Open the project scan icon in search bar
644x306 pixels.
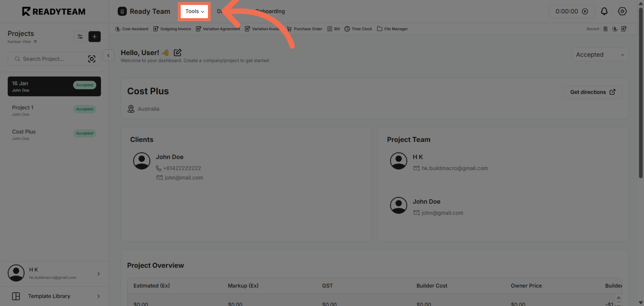[x=92, y=59]
